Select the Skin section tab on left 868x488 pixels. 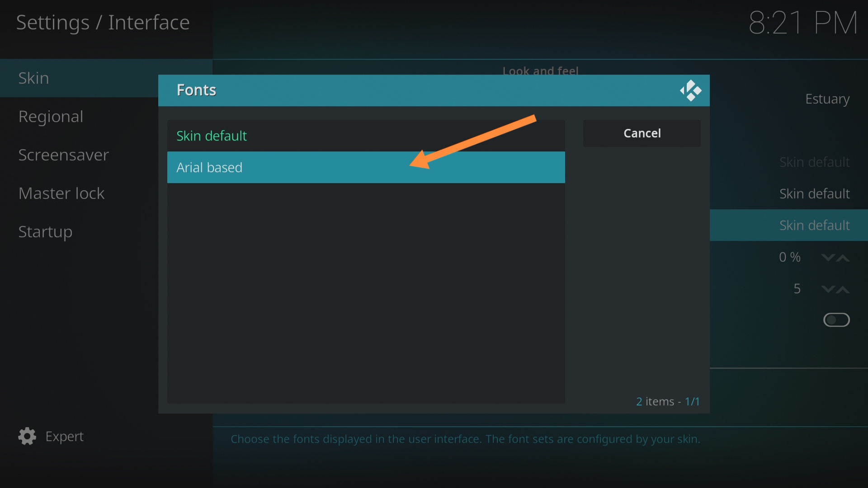[77, 77]
